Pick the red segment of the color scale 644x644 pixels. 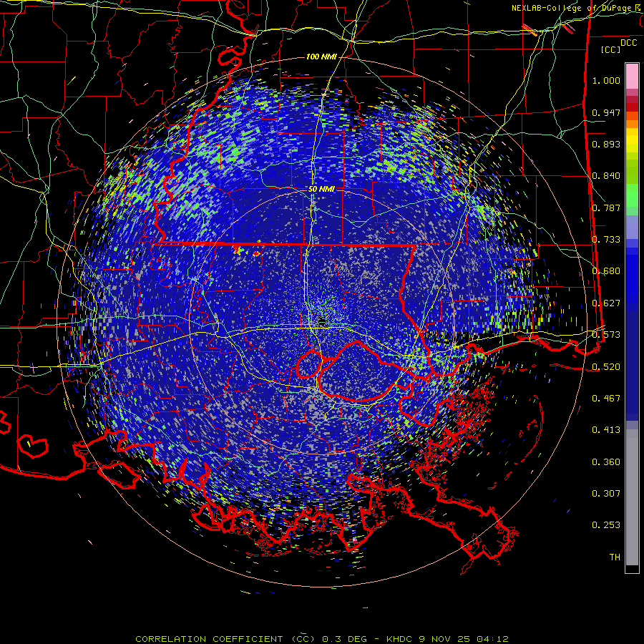(x=632, y=107)
